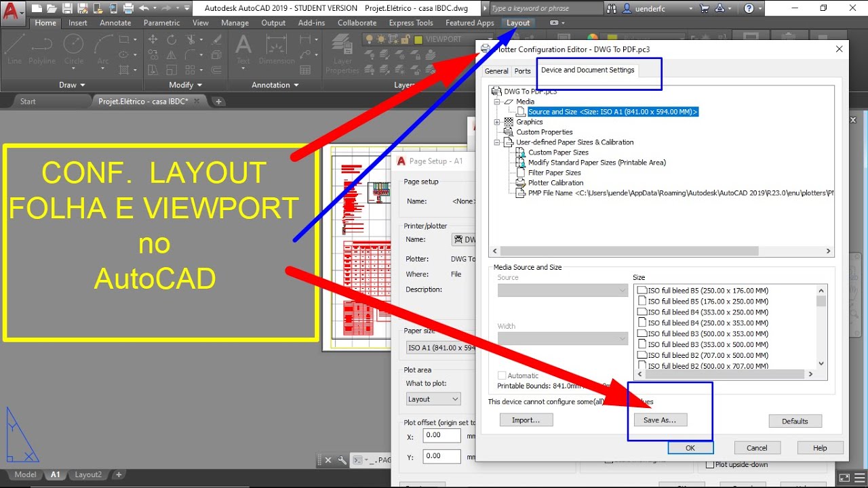
Task: Click the Help question mark icon in title bar
Action: click(x=749, y=8)
